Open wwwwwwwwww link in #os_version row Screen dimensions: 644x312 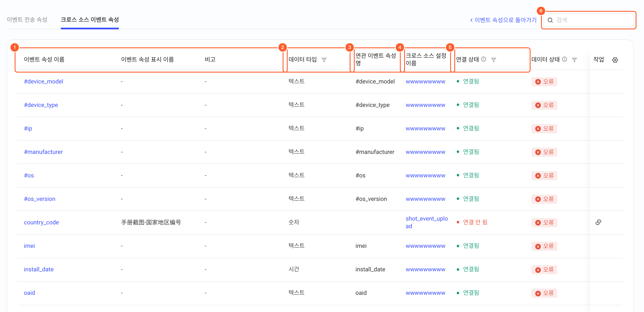[x=425, y=199]
